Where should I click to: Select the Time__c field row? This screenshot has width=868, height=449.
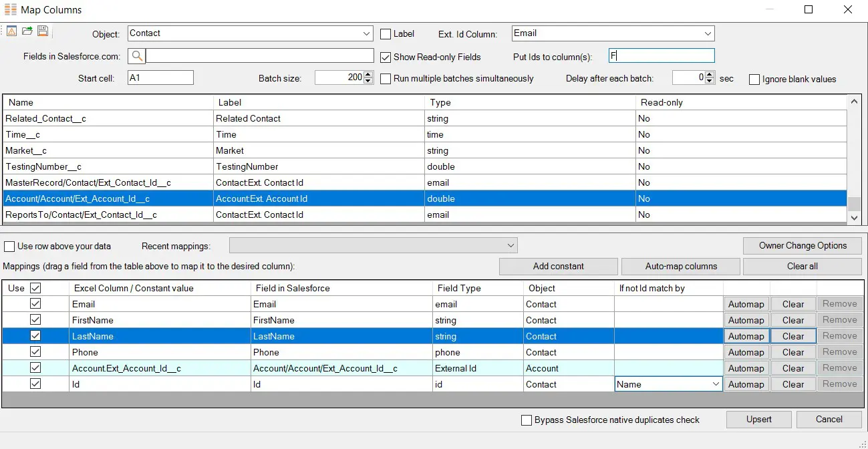425,134
